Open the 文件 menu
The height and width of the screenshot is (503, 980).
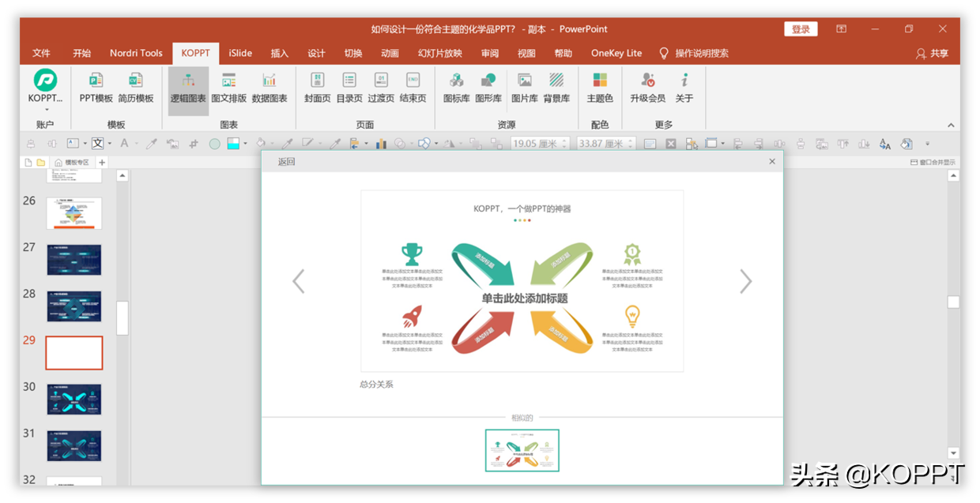pyautogui.click(x=41, y=53)
